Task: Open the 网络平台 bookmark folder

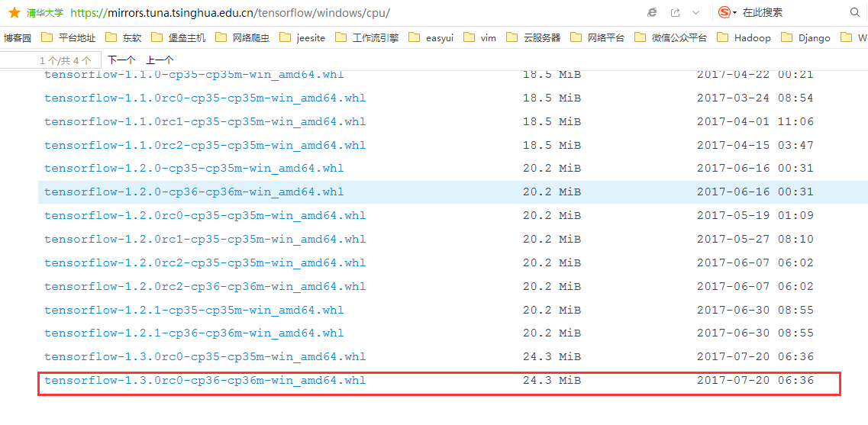Action: click(x=597, y=37)
